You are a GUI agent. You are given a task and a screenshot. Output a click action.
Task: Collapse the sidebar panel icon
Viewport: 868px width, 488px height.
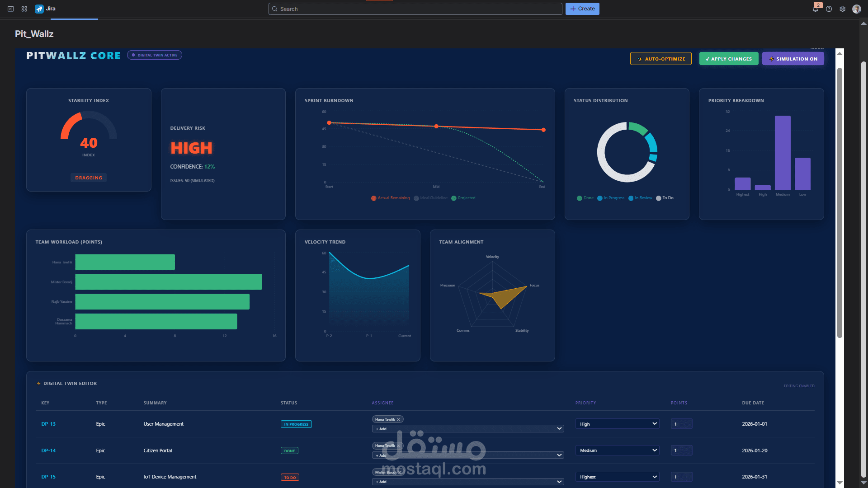click(x=11, y=9)
